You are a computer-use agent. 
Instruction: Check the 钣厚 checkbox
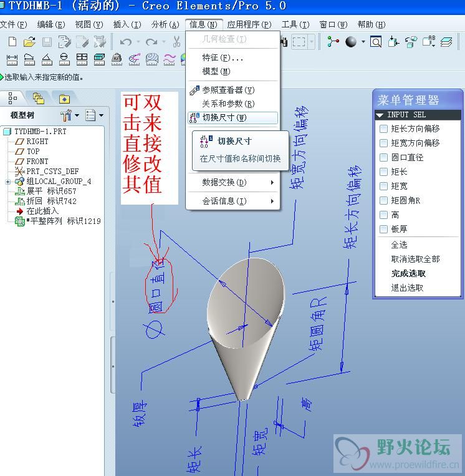click(x=384, y=229)
